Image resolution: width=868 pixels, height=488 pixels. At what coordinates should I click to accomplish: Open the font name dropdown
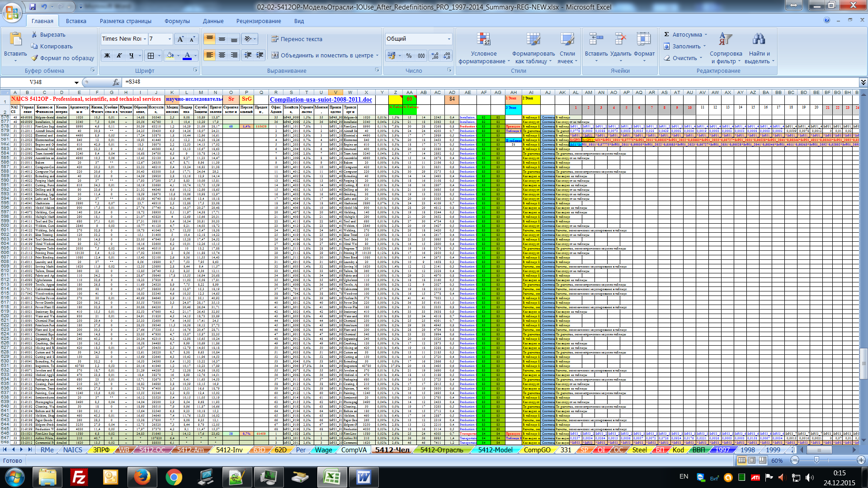tap(145, 39)
